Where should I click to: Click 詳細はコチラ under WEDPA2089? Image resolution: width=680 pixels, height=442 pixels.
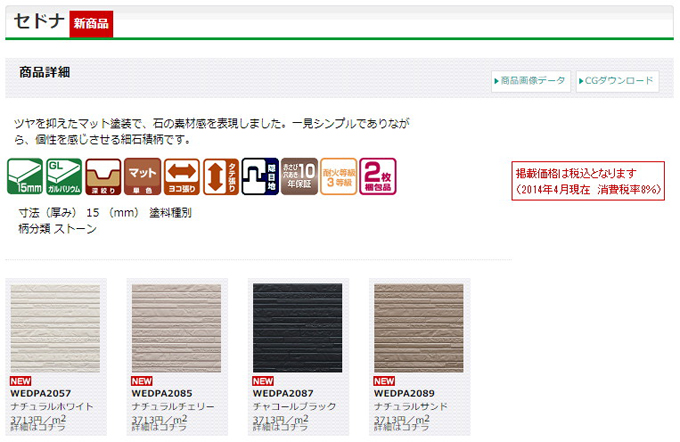coord(402,427)
